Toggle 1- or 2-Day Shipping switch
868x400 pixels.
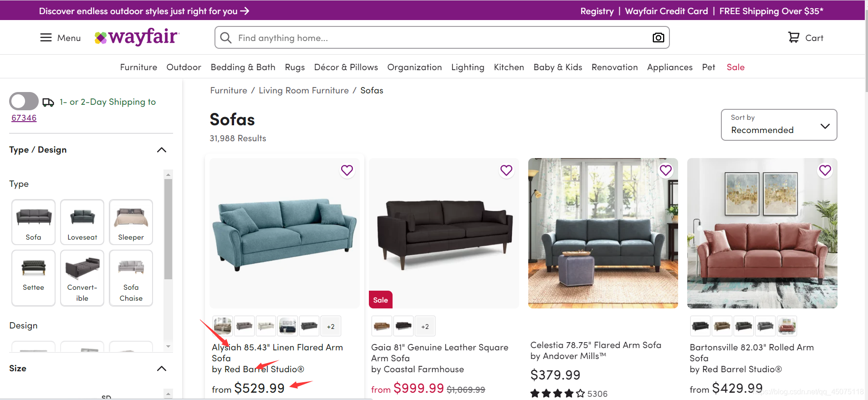click(24, 101)
